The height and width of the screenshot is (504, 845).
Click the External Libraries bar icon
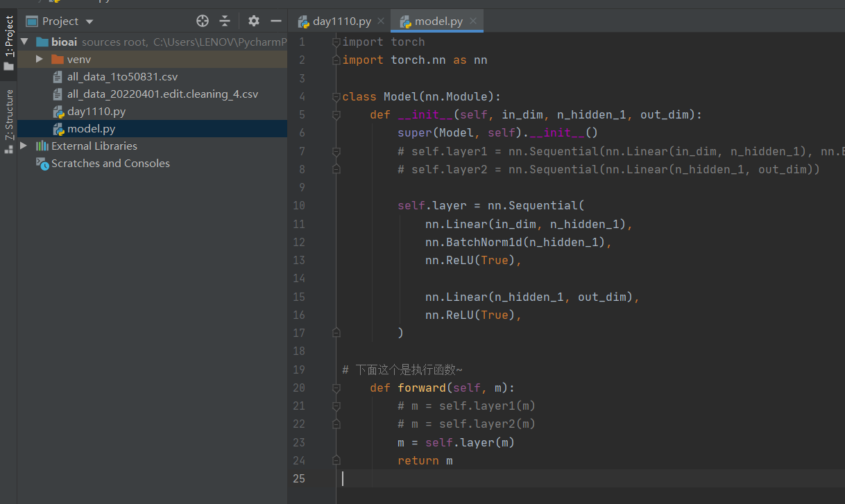point(42,146)
